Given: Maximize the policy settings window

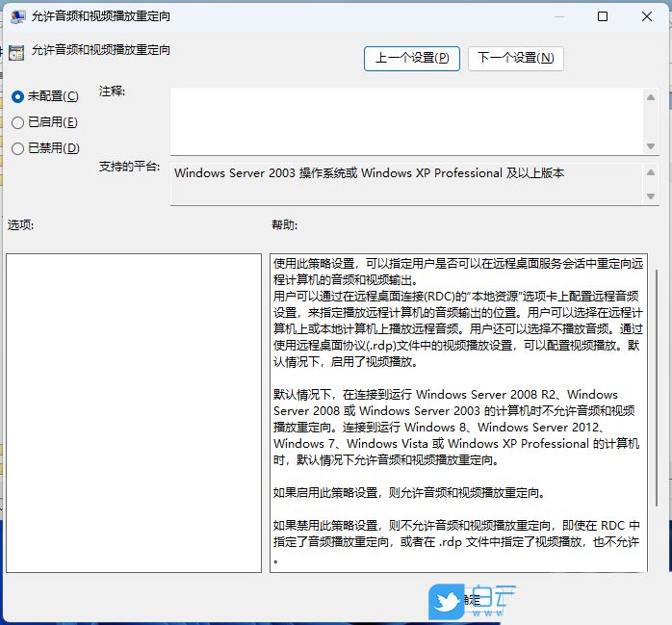Looking at the screenshot, I should pyautogui.click(x=603, y=16).
